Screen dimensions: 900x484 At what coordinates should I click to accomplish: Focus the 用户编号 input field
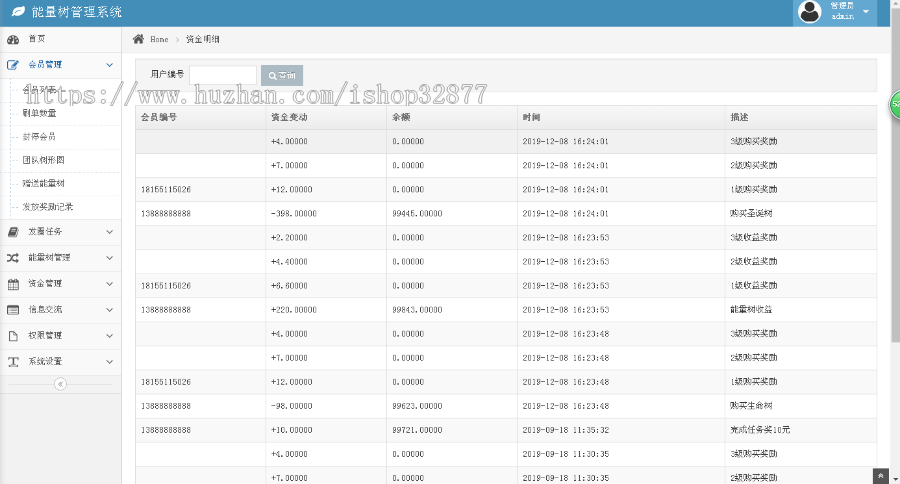point(223,75)
